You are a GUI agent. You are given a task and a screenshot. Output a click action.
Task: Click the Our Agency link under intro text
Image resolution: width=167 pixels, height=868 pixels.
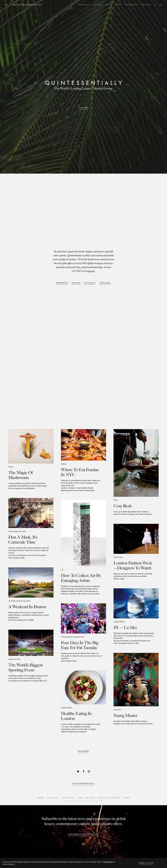pyautogui.click(x=90, y=283)
